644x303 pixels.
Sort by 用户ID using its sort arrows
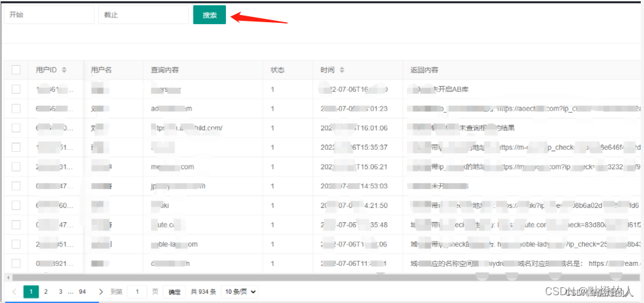coord(64,70)
